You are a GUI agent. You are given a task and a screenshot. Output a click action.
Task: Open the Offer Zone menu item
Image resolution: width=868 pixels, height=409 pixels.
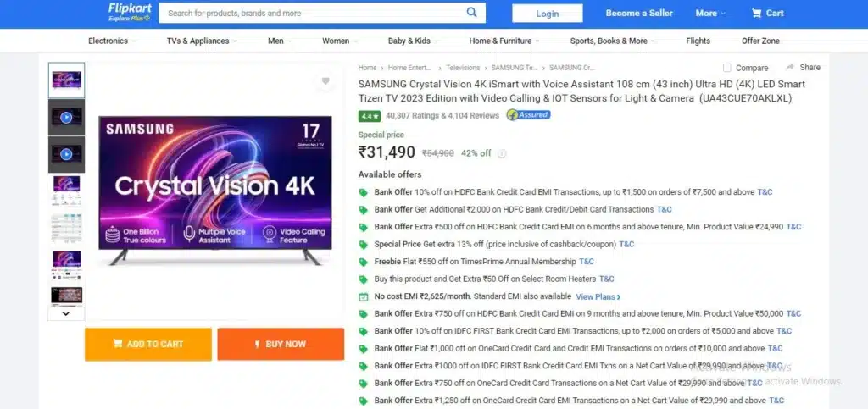760,41
